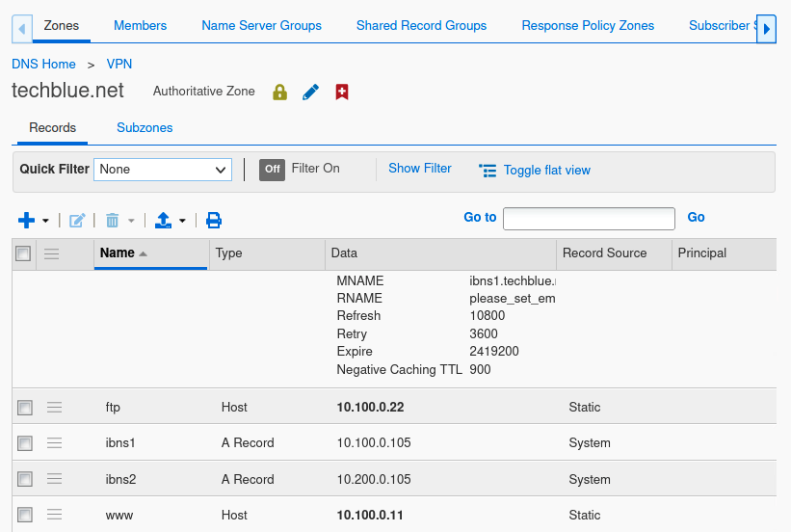This screenshot has height=532, width=791.
Task: Expand the export dropdown arrow
Action: click(182, 221)
